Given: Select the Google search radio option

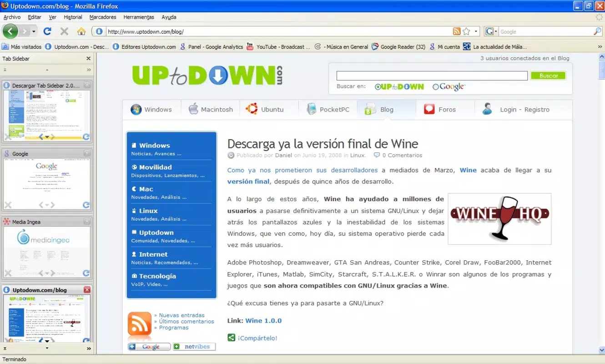Looking at the screenshot, I should point(435,86).
